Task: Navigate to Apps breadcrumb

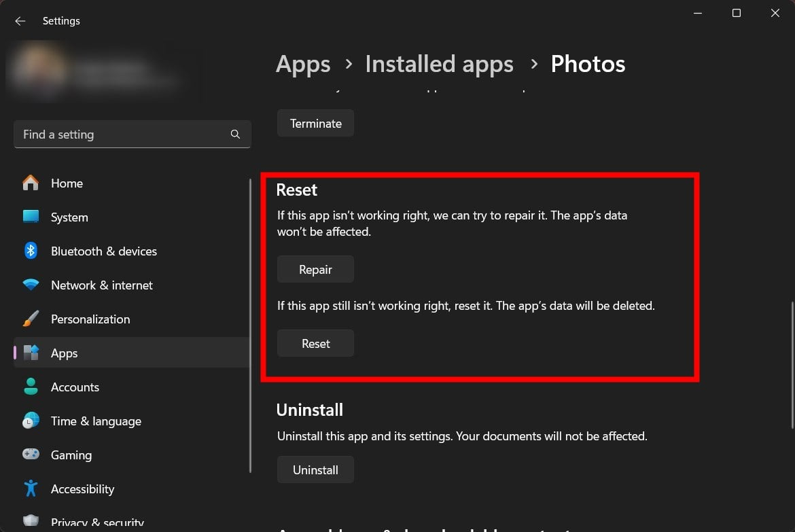Action: click(302, 64)
